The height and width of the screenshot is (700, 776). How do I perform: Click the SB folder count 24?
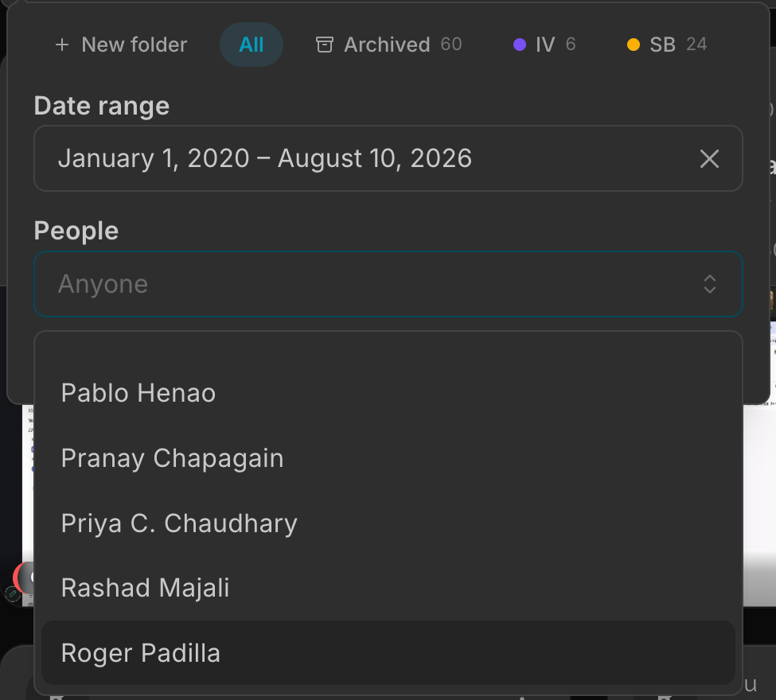pos(696,44)
